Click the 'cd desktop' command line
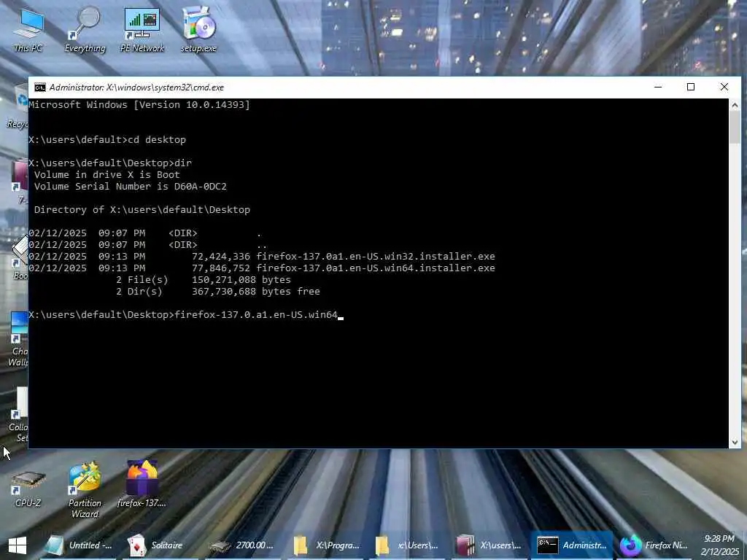747x560 pixels. pos(107,139)
